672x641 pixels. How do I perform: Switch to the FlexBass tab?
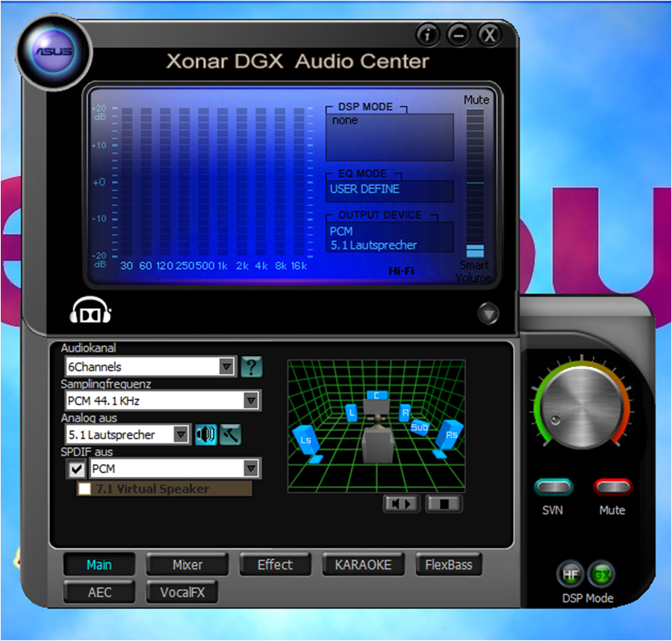click(x=448, y=565)
